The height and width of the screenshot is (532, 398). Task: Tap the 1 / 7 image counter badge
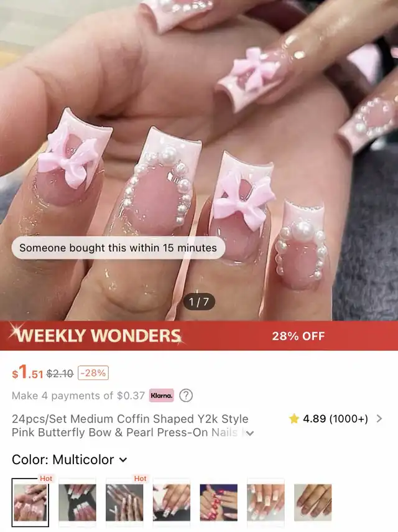[x=199, y=302]
